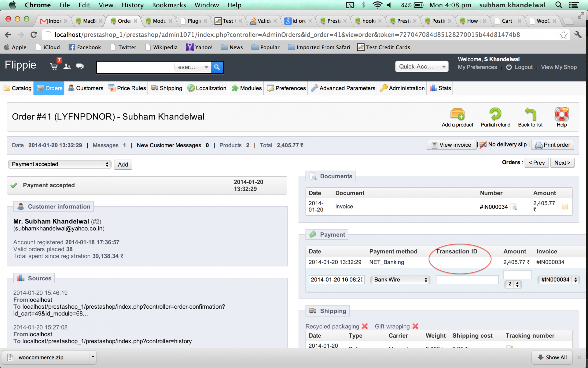The width and height of the screenshot is (588, 368).
Task: Click the customer messages speech bubble icon
Action: point(80,66)
